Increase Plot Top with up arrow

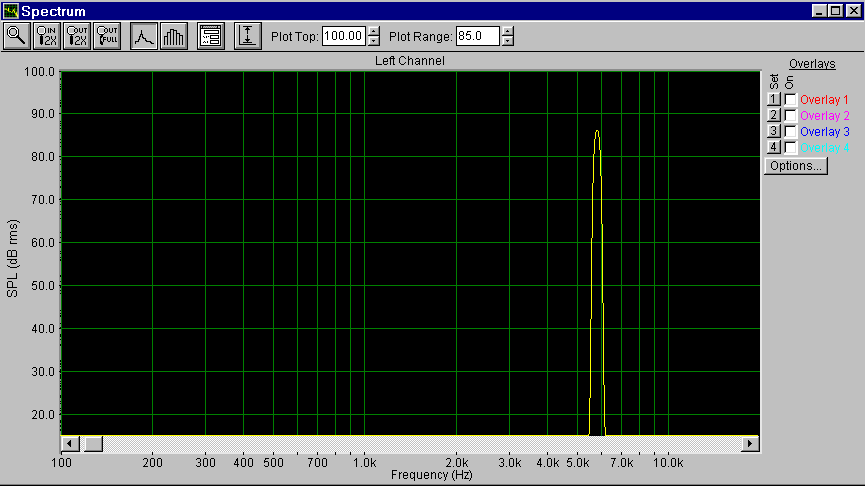coord(373,31)
